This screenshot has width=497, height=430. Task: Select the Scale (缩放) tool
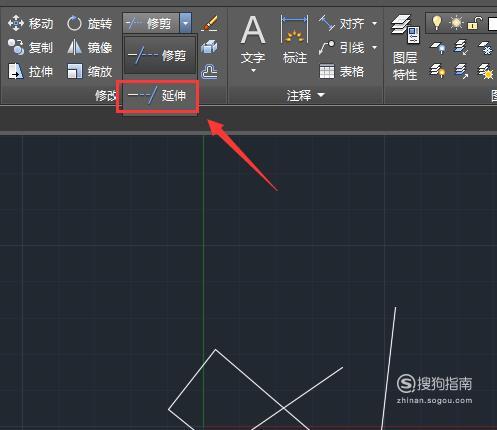point(89,72)
